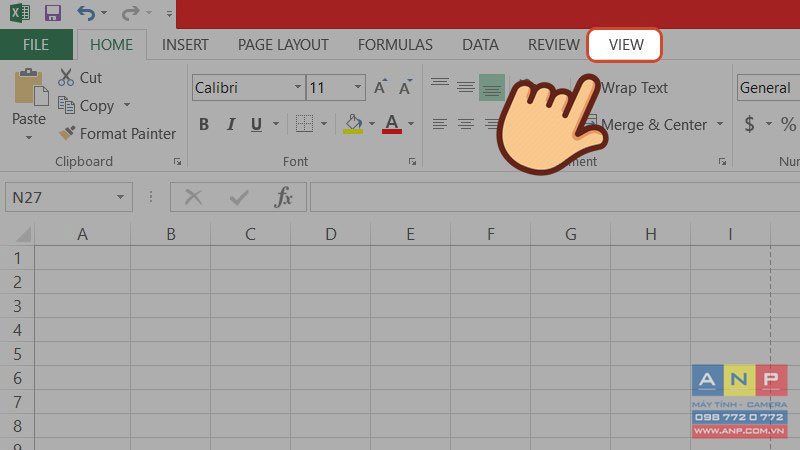Open the Calibri font name dropdown
This screenshot has height=450, width=800.
pyautogui.click(x=298, y=87)
